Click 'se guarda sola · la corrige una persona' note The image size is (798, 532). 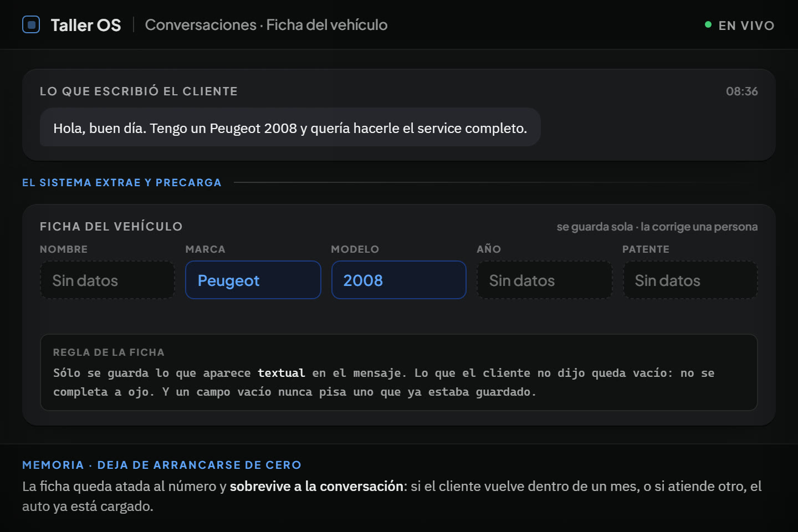click(657, 227)
